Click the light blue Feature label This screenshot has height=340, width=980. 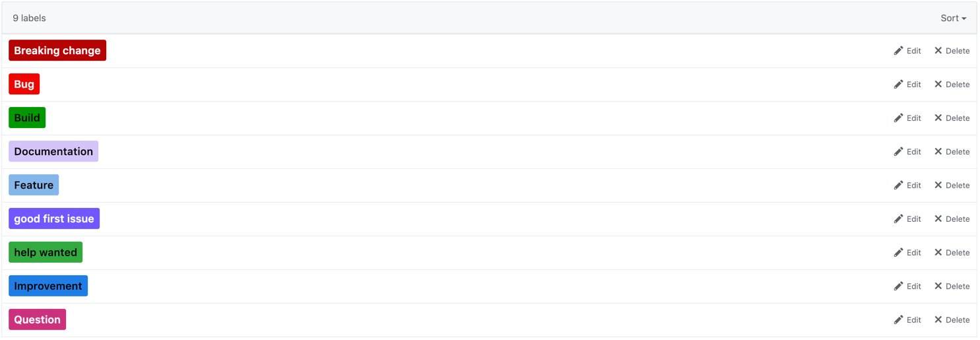[x=34, y=186]
